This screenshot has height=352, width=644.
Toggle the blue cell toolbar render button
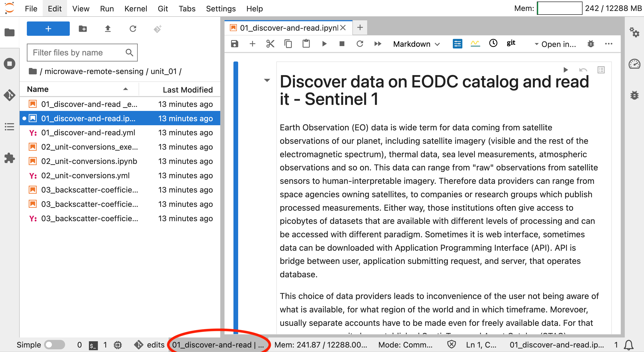(x=457, y=44)
